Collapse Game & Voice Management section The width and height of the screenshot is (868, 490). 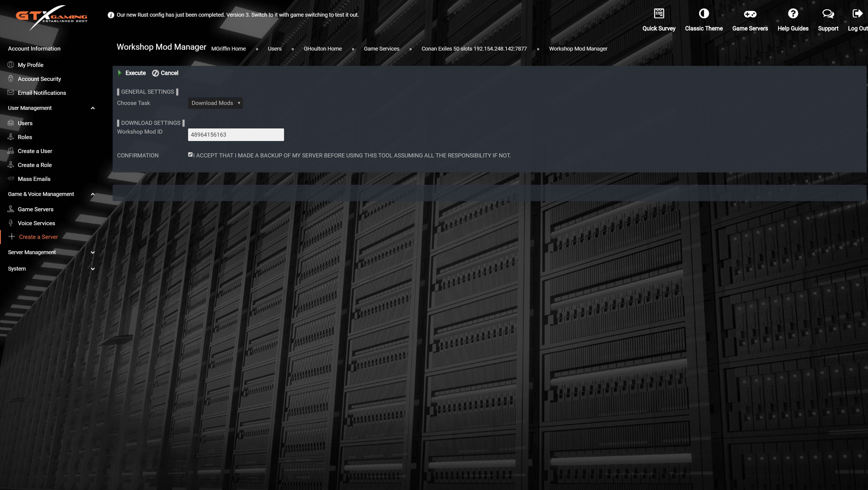[93, 194]
